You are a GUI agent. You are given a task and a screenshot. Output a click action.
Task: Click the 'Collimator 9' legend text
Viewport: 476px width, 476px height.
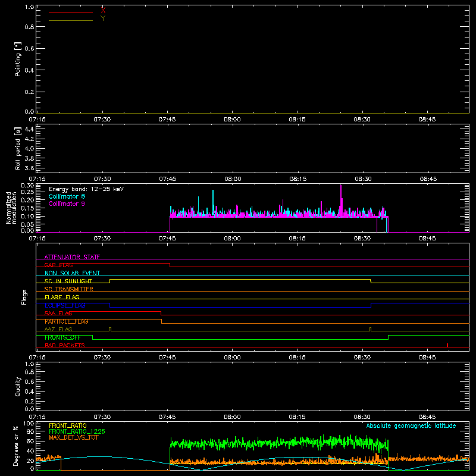tap(67, 203)
